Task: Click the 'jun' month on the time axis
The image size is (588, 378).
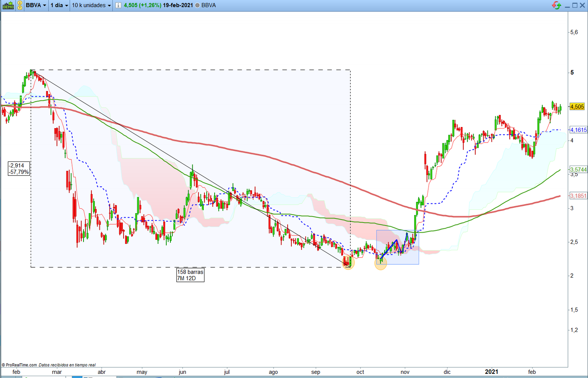Action: [182, 372]
